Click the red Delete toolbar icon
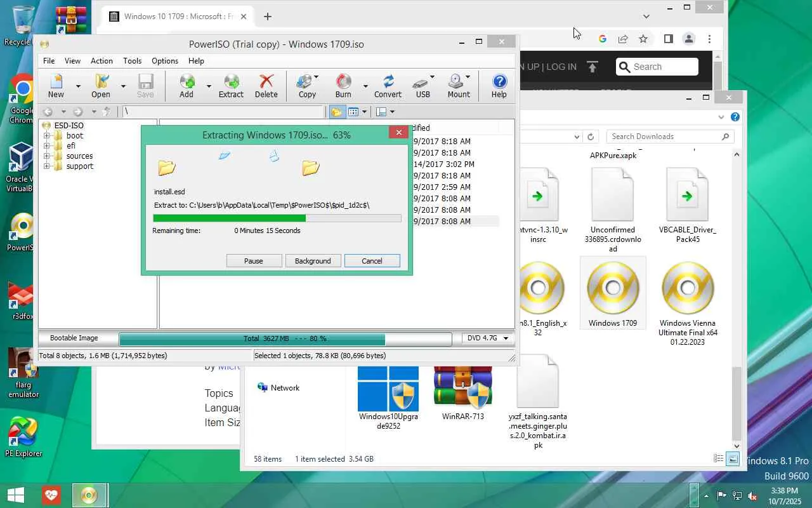812x508 pixels. point(266,86)
